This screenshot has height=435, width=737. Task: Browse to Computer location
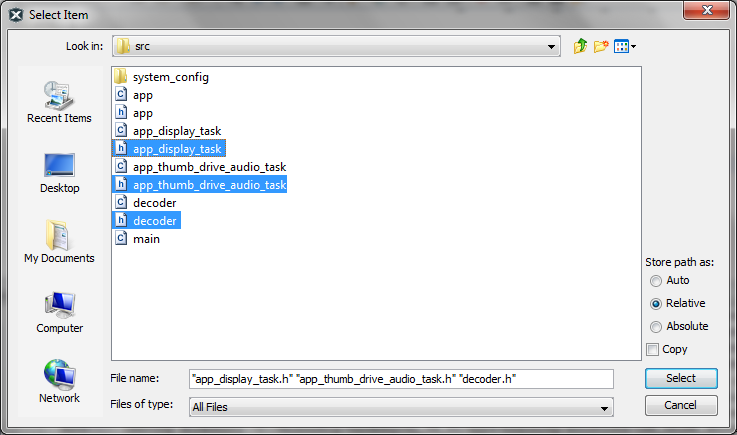[59, 312]
